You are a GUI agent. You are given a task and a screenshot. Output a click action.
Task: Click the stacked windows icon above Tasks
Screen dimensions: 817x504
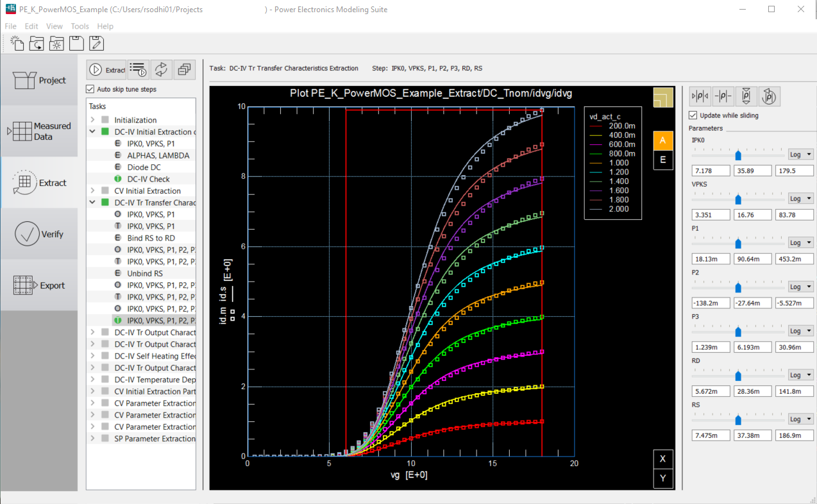pyautogui.click(x=184, y=69)
